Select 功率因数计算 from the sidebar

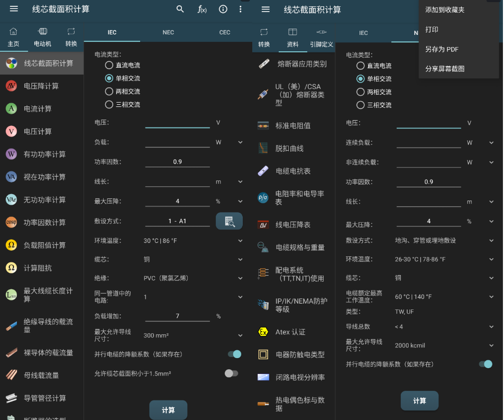[44, 222]
